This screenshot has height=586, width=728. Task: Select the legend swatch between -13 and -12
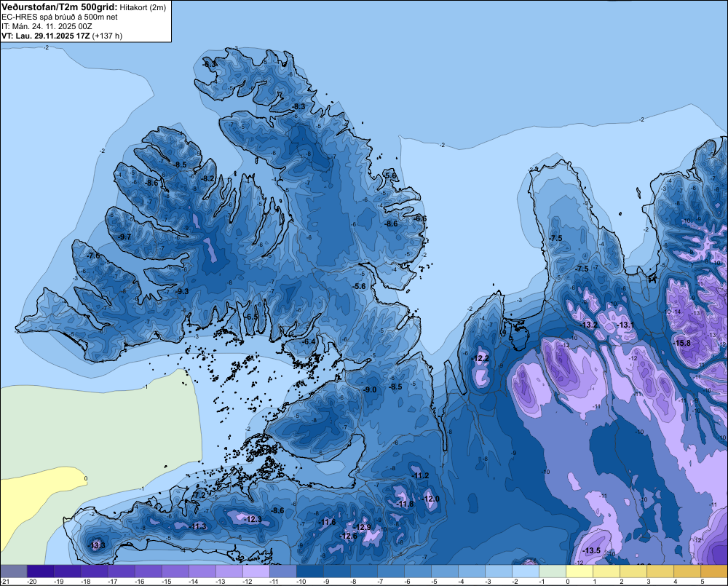[229, 571]
